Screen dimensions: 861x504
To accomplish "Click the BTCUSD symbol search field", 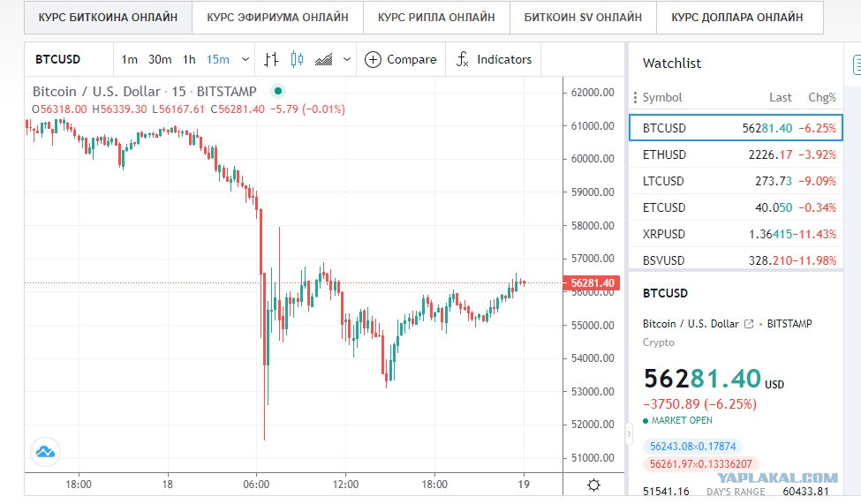I will 69,59.
